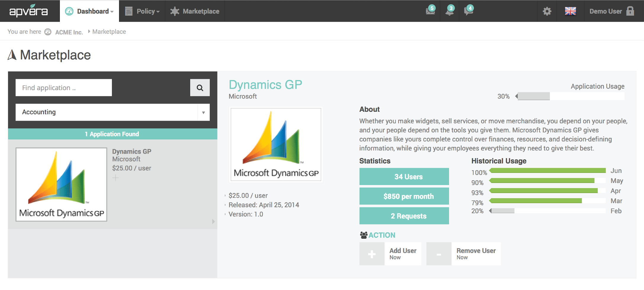The width and height of the screenshot is (644, 290).
Task: Click the plus icon for Add User
Action: (x=372, y=254)
